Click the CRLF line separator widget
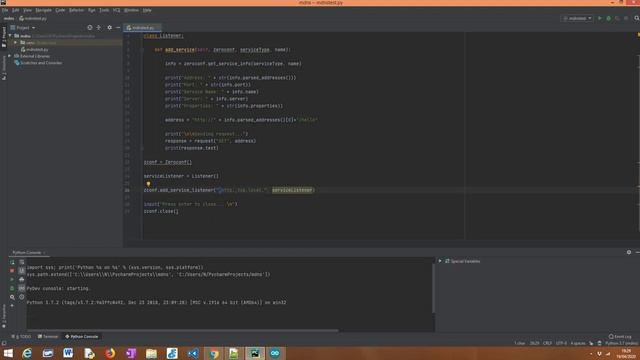 click(x=547, y=343)
